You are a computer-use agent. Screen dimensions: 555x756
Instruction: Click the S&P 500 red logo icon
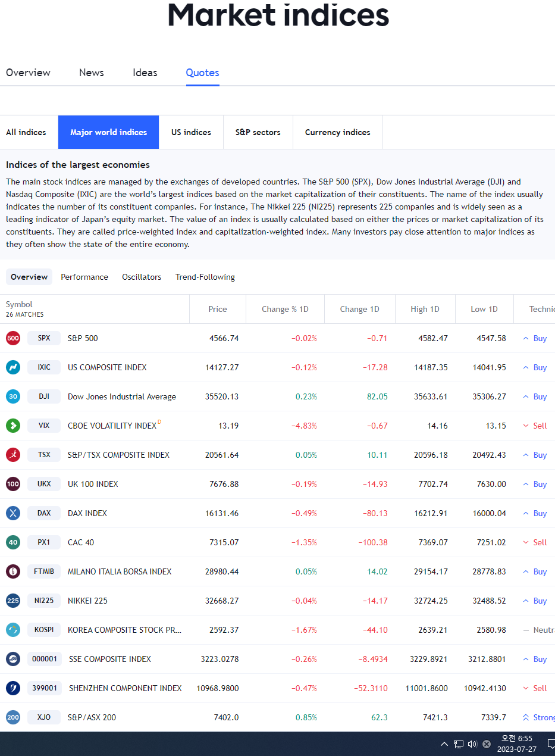13,338
